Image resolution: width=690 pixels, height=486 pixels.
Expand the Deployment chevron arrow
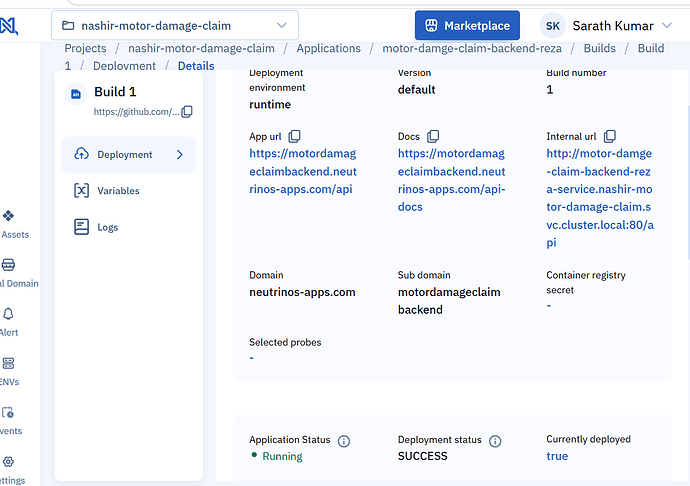click(180, 155)
